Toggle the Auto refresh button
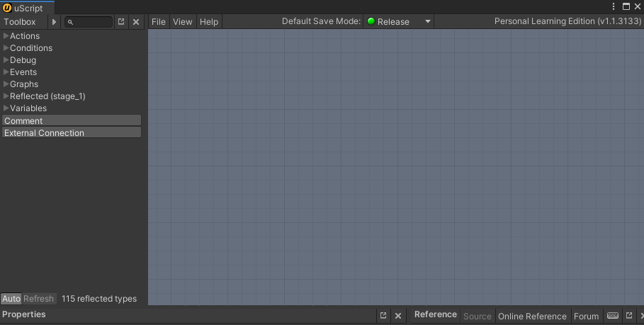This screenshot has width=644, height=325. tap(11, 299)
